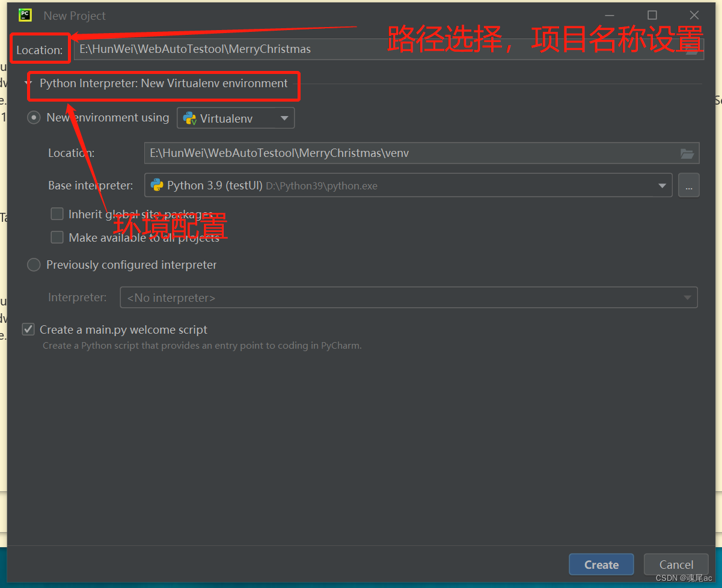
Task: Open folder browser for venv location
Action: pos(687,153)
